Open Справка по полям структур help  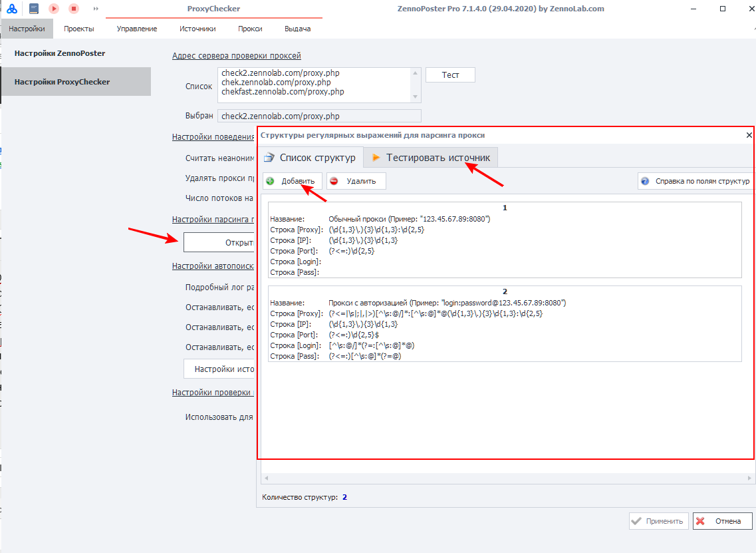[695, 181]
